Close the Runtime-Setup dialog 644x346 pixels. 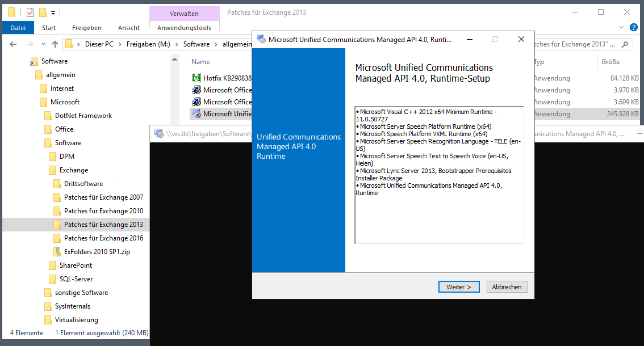(521, 39)
